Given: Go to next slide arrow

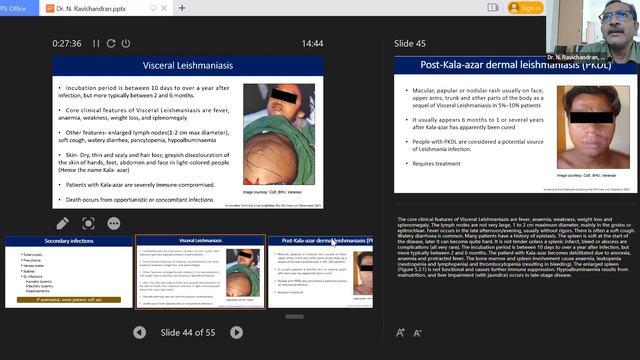Looking at the screenshot, I should [236, 333].
